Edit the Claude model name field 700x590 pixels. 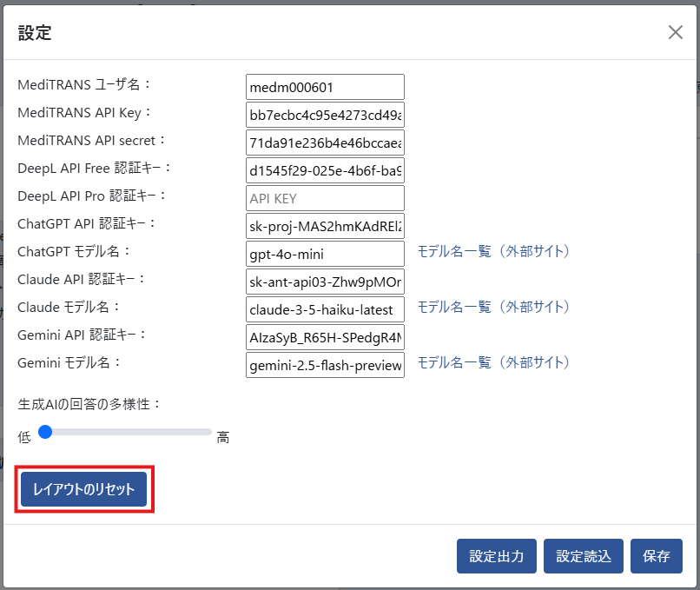point(325,309)
